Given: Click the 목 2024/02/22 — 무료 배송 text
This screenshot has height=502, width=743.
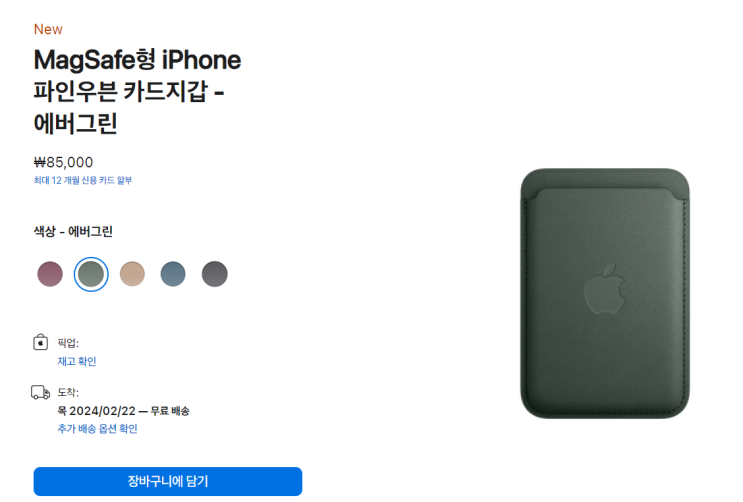Looking at the screenshot, I should [123, 411].
